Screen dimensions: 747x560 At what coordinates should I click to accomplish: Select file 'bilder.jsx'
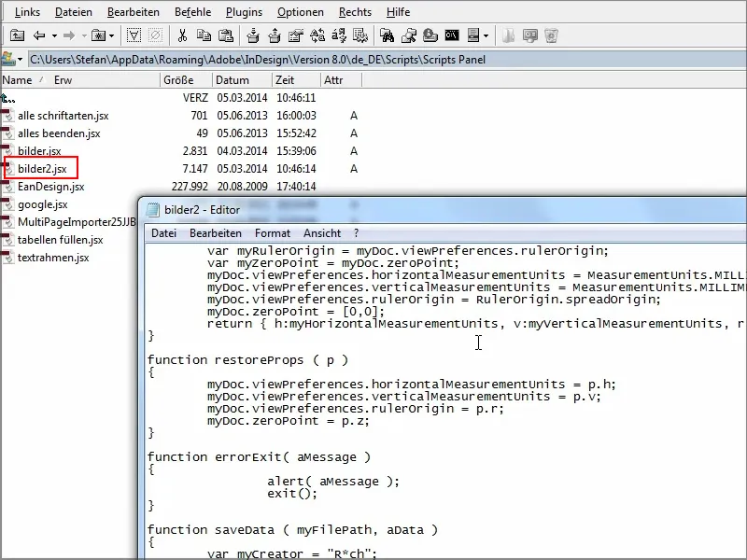pos(39,151)
